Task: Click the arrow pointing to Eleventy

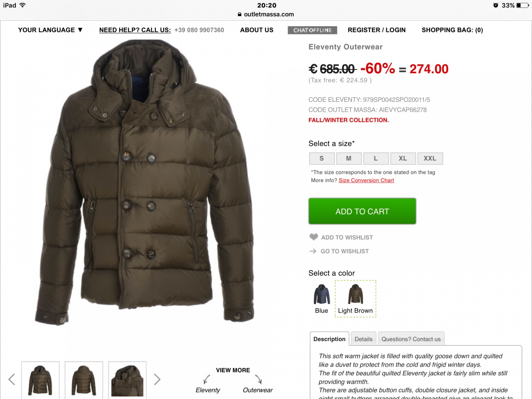Action: coord(207,379)
